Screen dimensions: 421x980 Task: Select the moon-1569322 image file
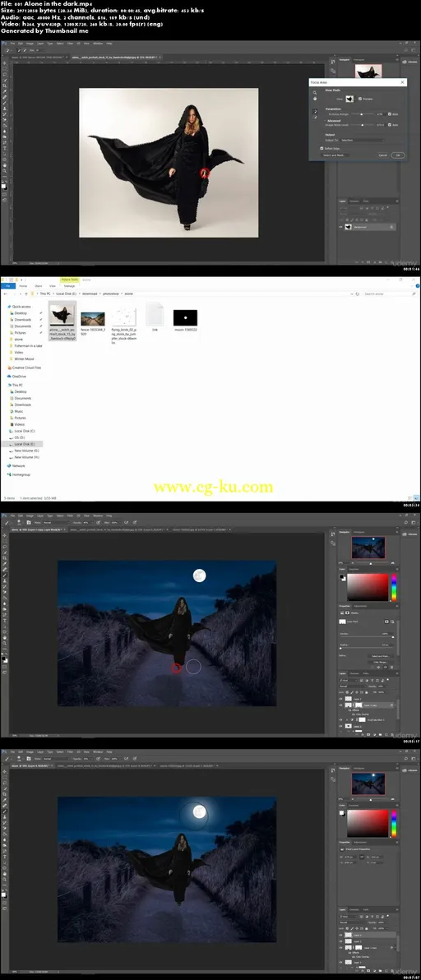click(185, 320)
